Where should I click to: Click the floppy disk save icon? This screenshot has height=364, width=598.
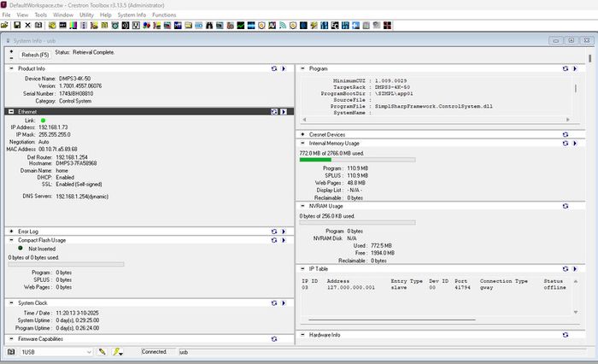17,25
